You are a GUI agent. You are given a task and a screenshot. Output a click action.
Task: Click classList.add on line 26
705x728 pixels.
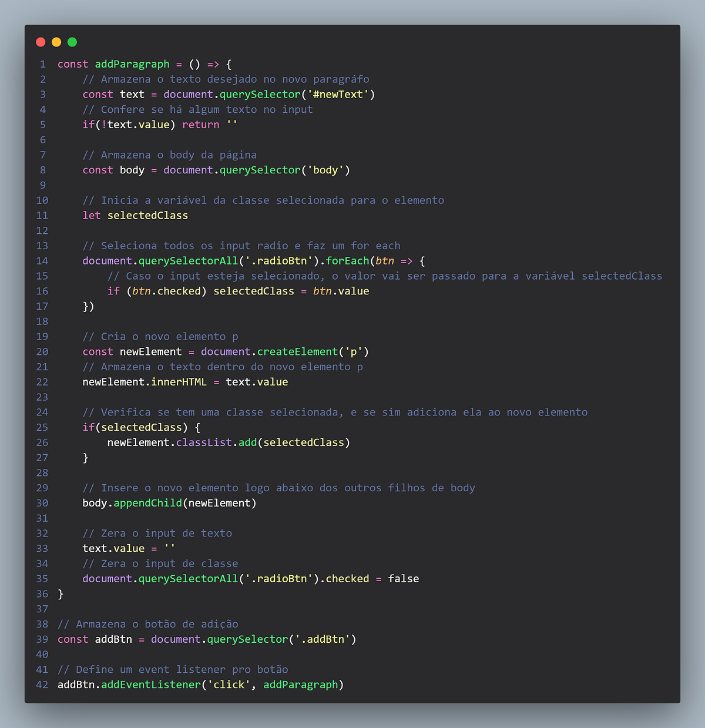point(217,442)
